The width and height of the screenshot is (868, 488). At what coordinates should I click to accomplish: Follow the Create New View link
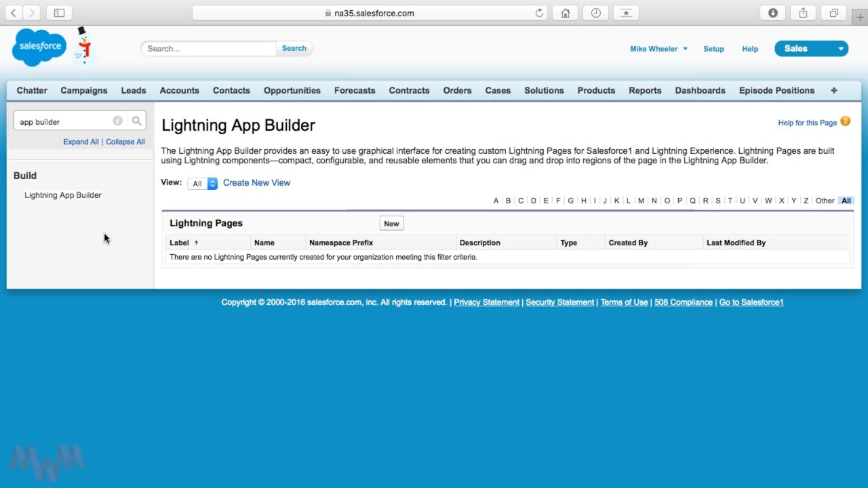[256, 183]
